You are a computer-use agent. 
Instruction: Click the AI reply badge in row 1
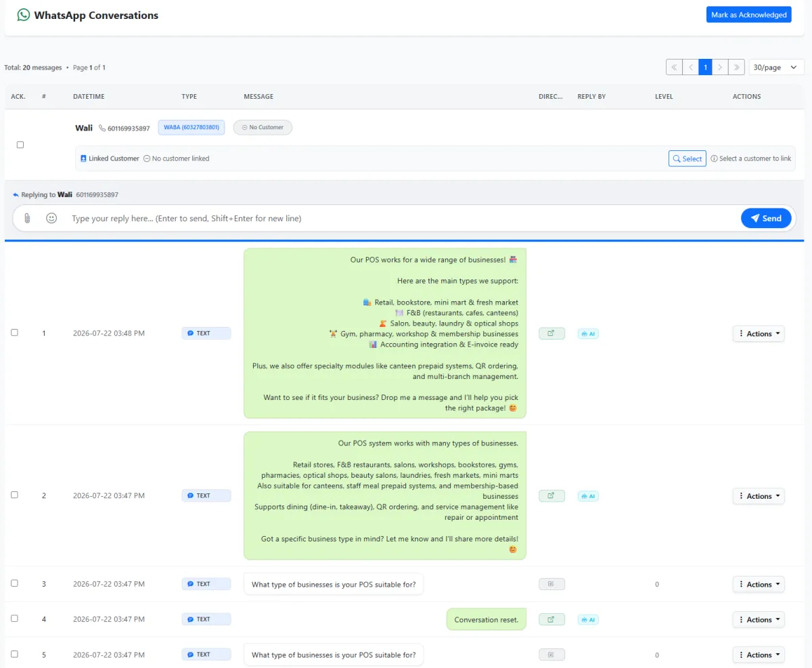[x=588, y=334]
